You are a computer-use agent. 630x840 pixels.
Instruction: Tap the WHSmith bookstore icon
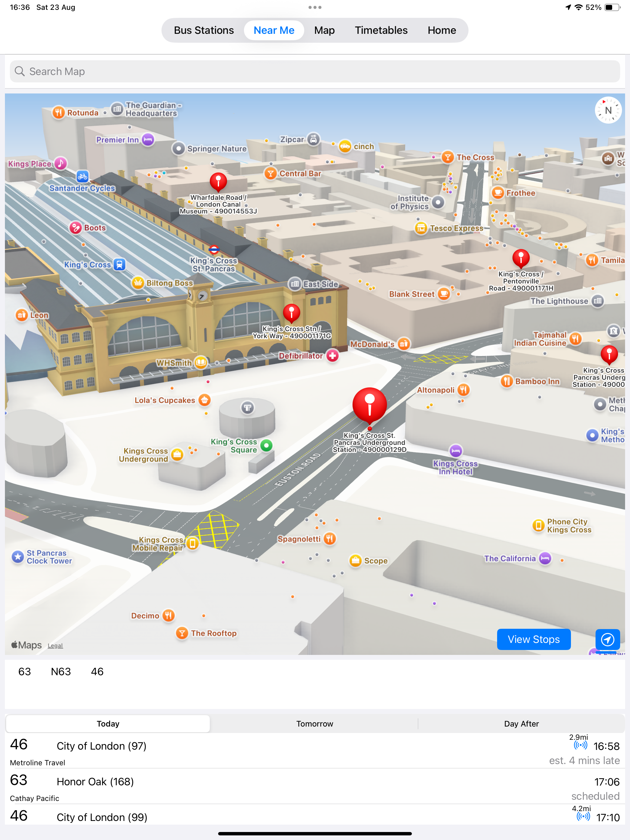click(x=201, y=363)
